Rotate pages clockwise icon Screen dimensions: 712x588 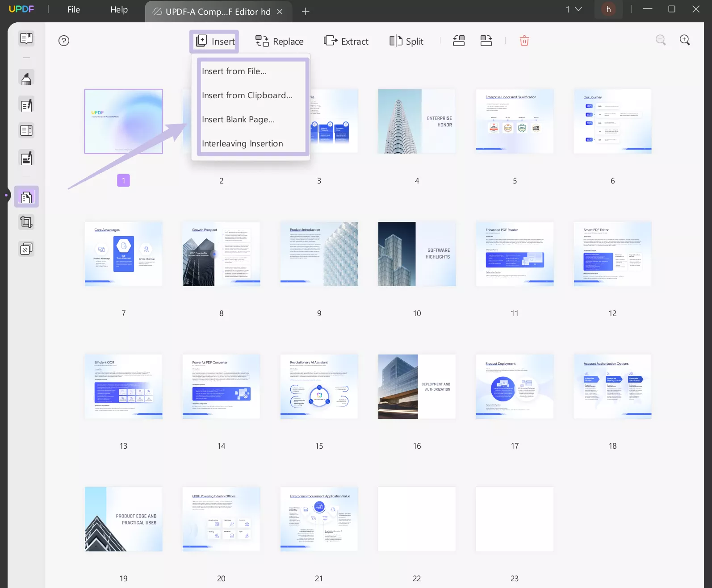[486, 41]
